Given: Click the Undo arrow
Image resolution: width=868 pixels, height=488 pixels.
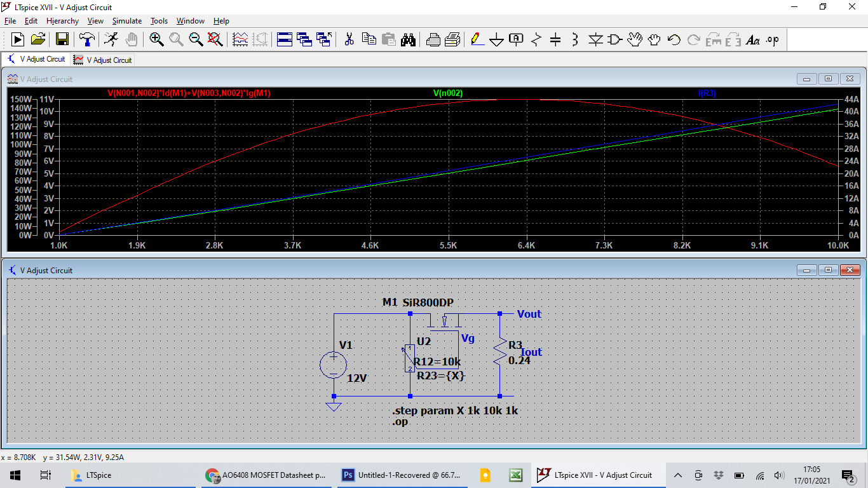Looking at the screenshot, I should tap(674, 39).
